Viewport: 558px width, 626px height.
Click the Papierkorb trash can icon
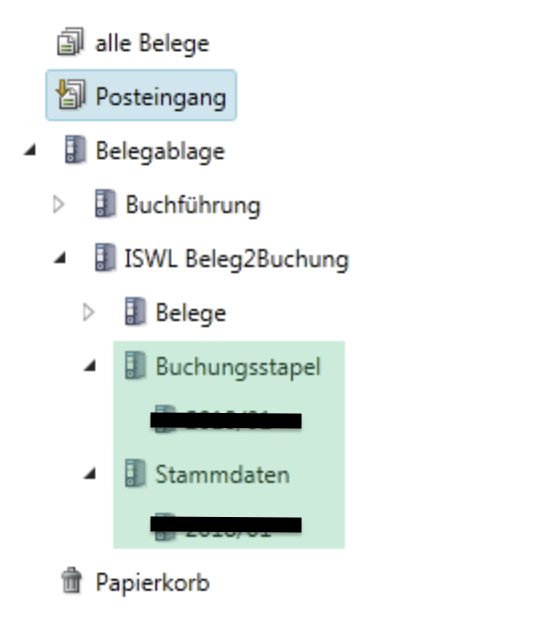[x=72, y=581]
